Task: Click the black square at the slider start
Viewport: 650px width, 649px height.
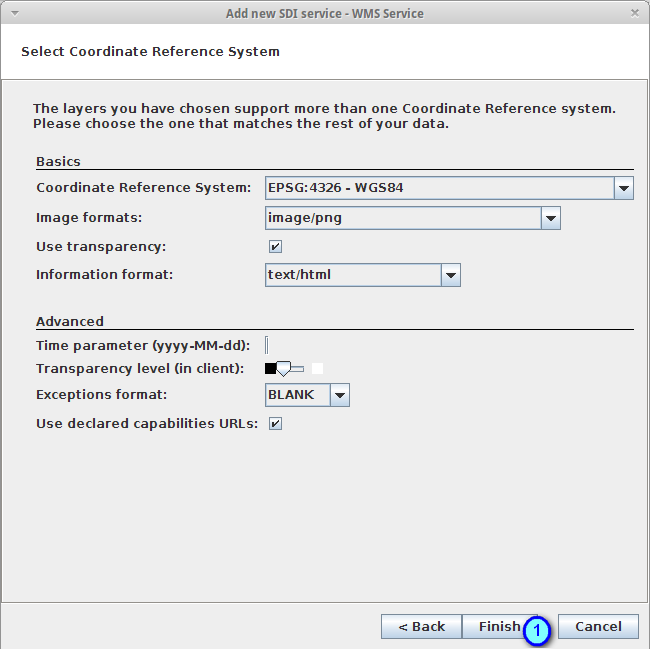Action: click(270, 369)
